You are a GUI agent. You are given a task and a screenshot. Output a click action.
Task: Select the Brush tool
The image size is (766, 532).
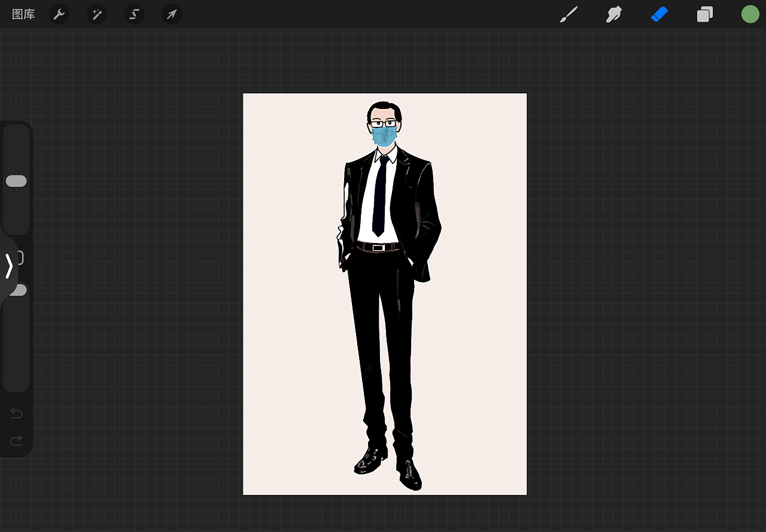569,14
